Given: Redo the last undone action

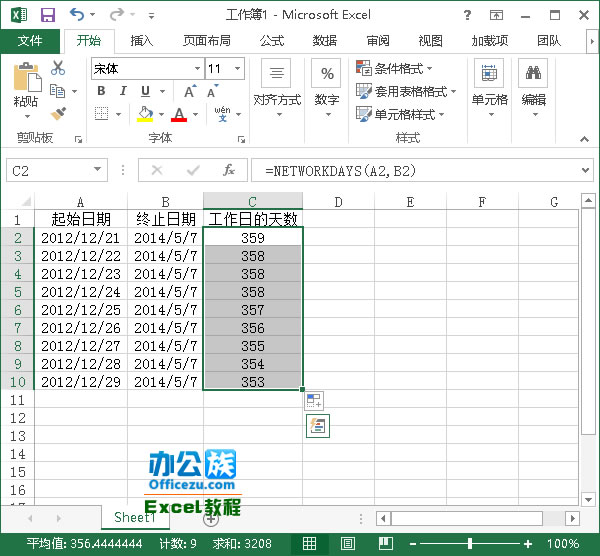Looking at the screenshot, I should coord(117,15).
